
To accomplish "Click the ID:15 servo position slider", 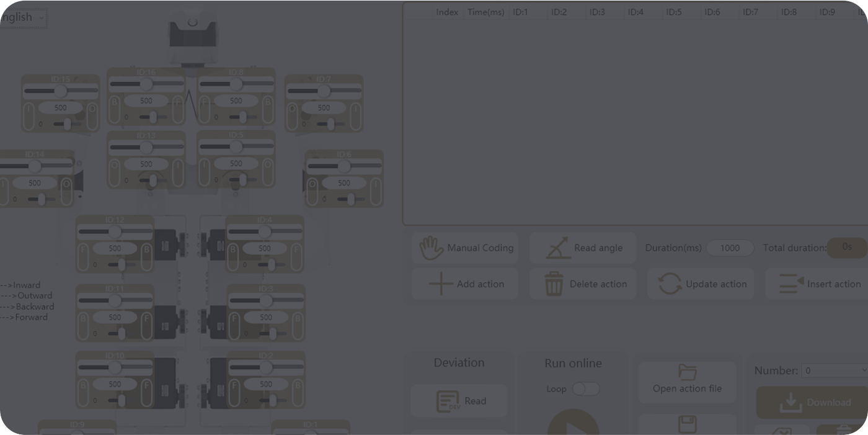I will click(61, 91).
